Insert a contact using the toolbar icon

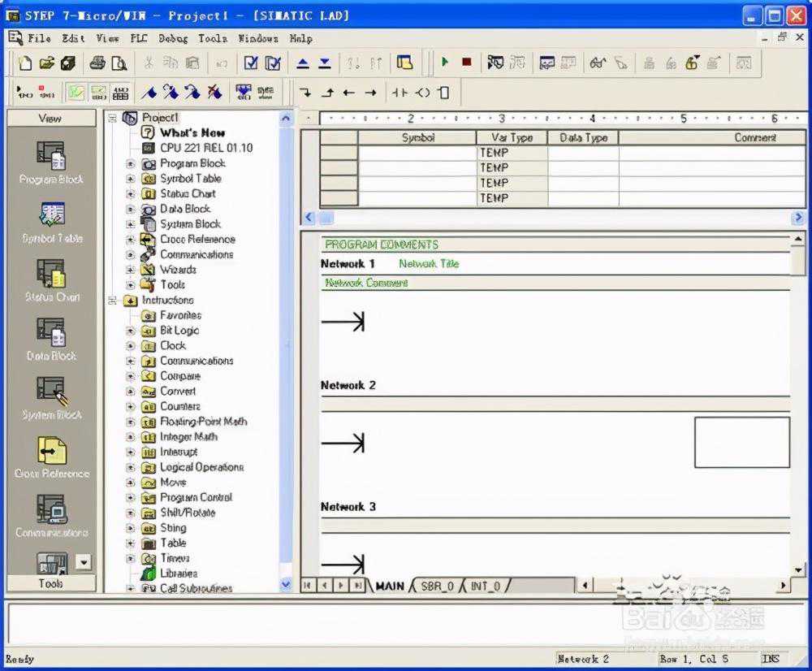pyautogui.click(x=400, y=93)
